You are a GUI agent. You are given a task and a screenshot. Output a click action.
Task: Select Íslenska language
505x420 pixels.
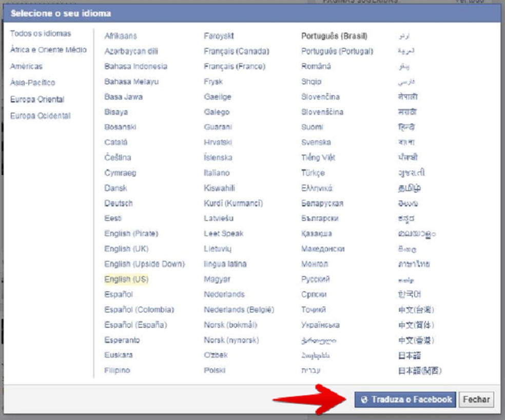pyautogui.click(x=218, y=158)
